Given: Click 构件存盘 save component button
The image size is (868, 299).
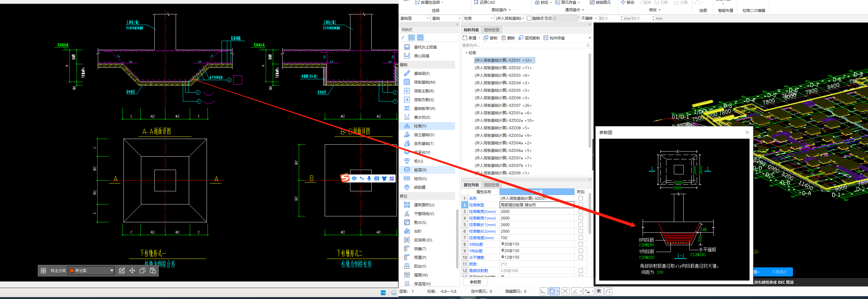Looking at the screenshot, I should click(x=554, y=38).
